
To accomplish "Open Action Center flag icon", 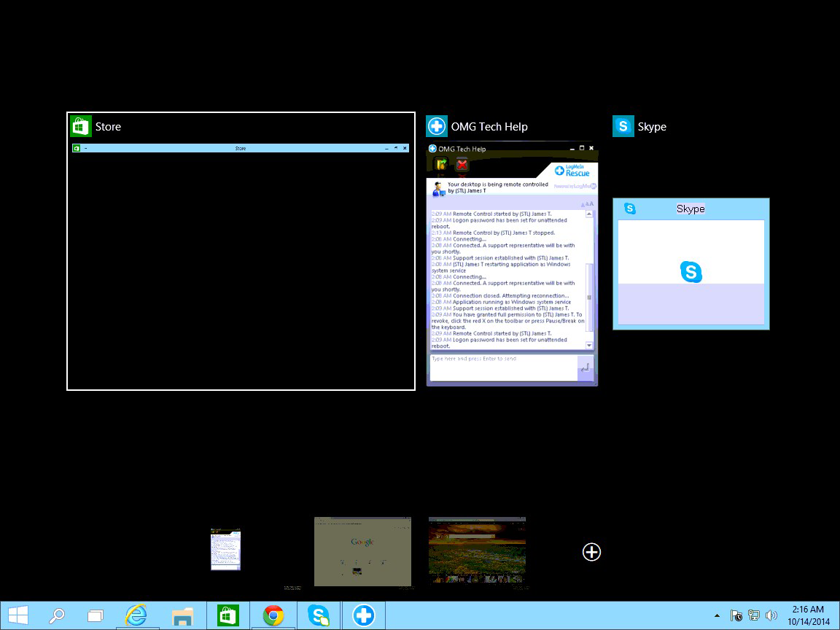I will [x=736, y=615].
